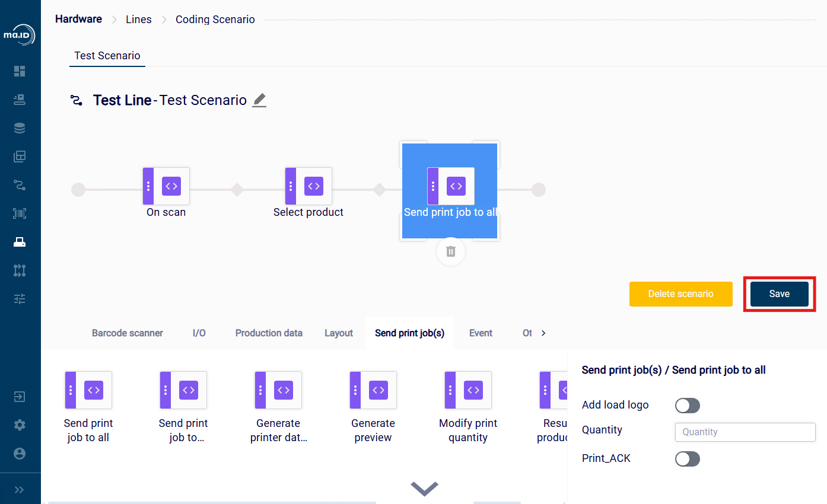Click the Quantity input field
827x504 pixels.
(x=745, y=432)
